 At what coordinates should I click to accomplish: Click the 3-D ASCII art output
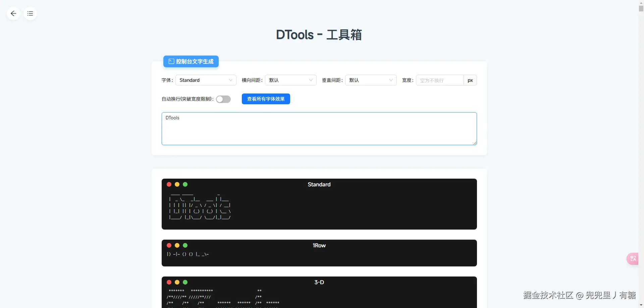coord(223,298)
